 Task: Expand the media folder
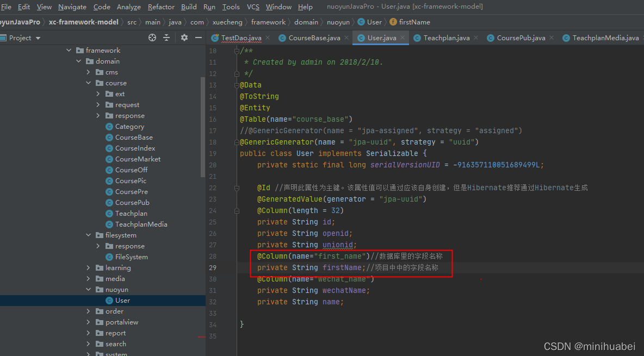tap(88, 278)
